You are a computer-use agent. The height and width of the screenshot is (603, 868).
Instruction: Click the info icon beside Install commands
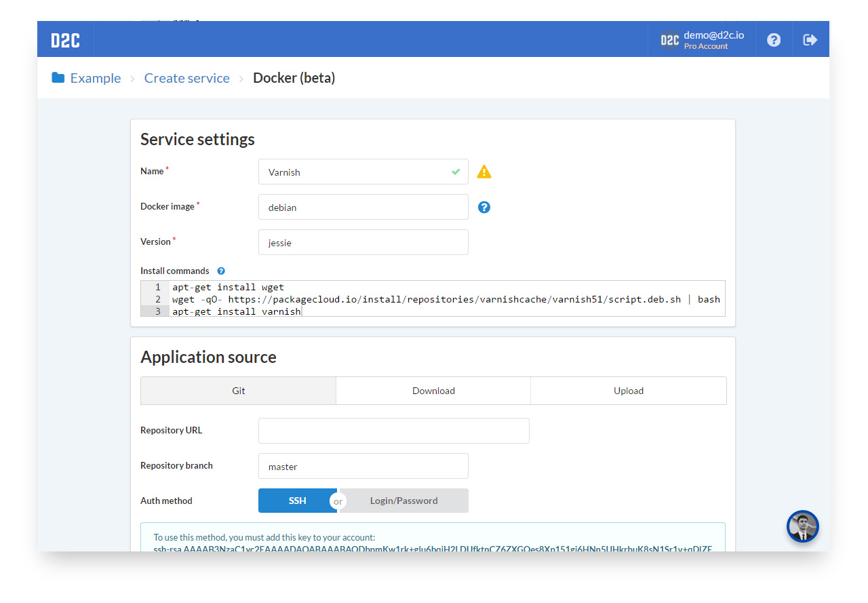click(x=221, y=271)
